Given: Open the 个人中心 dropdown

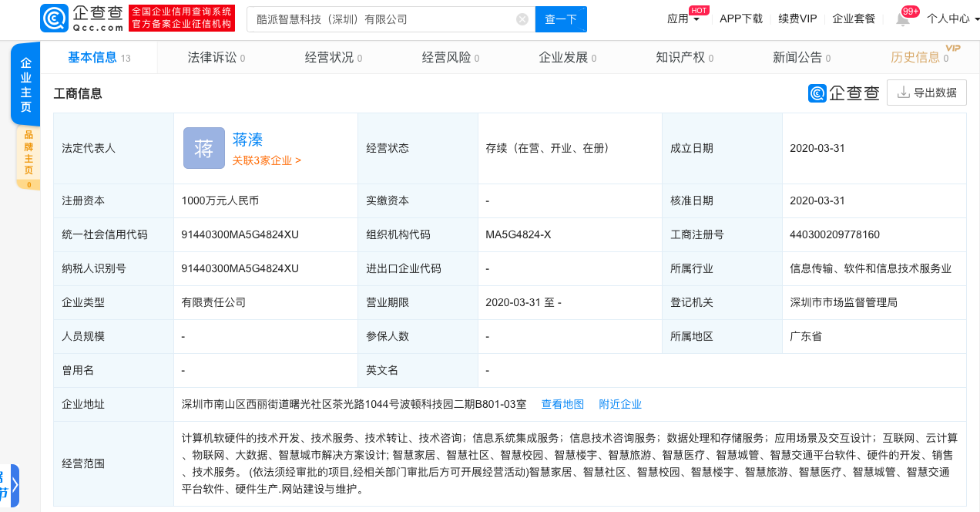Looking at the screenshot, I should (x=952, y=19).
